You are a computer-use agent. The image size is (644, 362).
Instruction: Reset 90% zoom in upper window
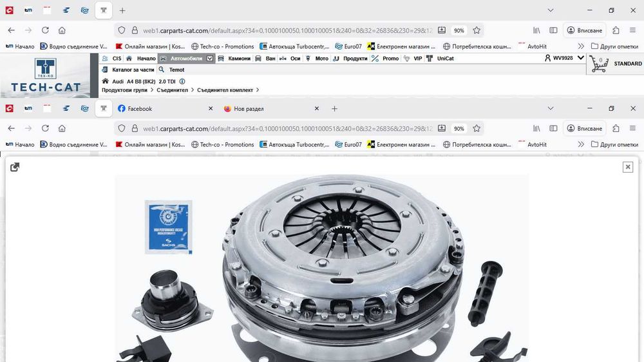pos(459,30)
